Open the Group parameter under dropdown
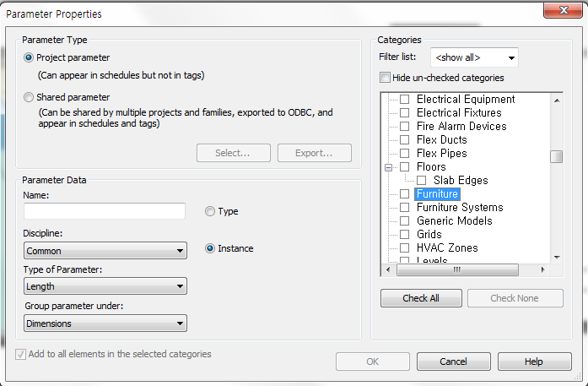The height and width of the screenshot is (386, 588). 105,323
